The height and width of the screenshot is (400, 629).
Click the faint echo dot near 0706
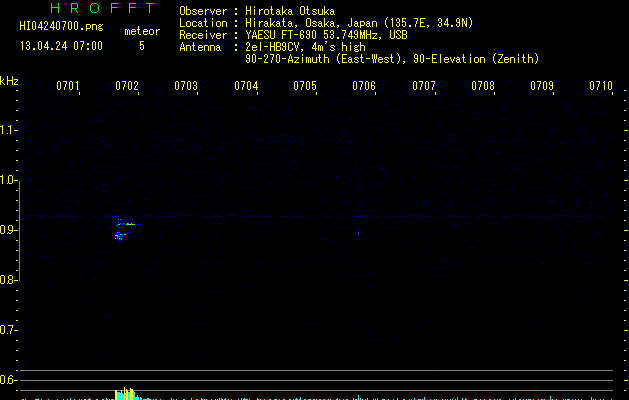[358, 232]
